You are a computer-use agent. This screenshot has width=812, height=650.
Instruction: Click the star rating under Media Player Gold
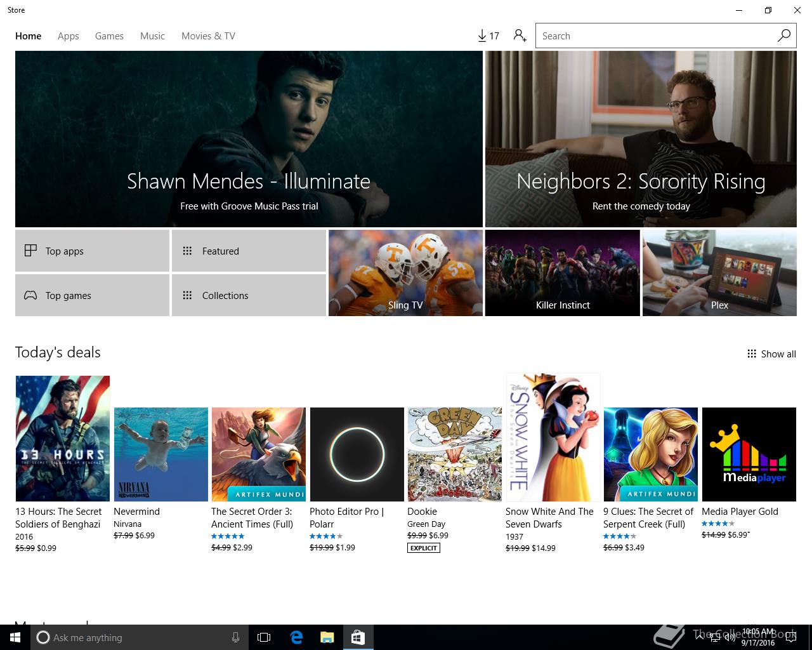point(718,524)
